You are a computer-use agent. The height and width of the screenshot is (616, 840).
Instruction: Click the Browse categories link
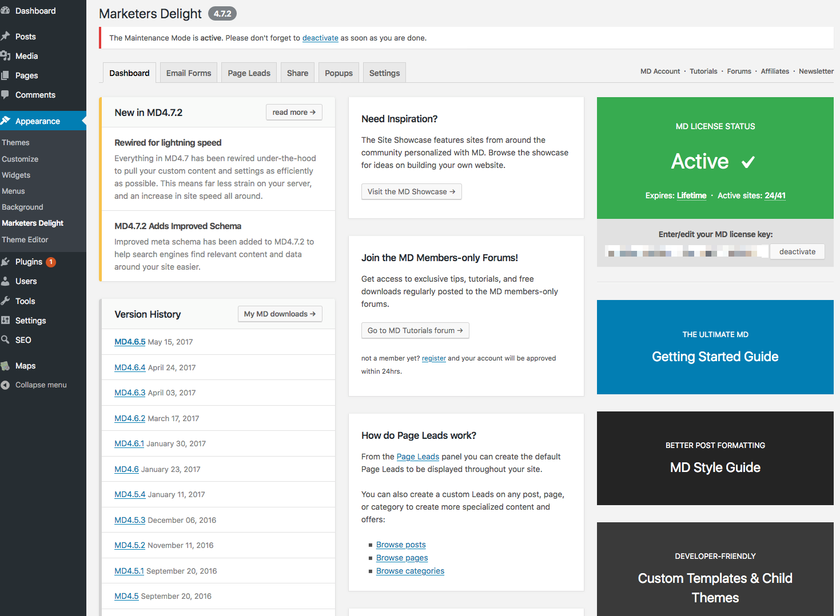pos(410,571)
